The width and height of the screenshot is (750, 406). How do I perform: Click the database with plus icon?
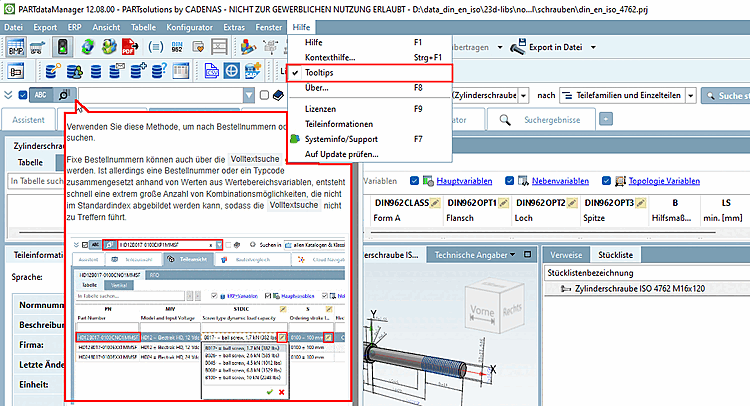point(138,71)
